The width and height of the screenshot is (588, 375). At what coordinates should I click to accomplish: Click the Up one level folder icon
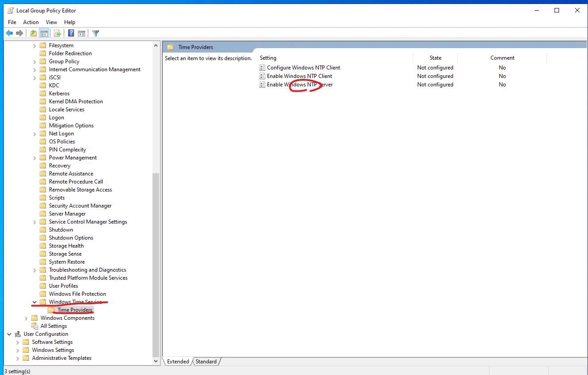pyautogui.click(x=33, y=33)
